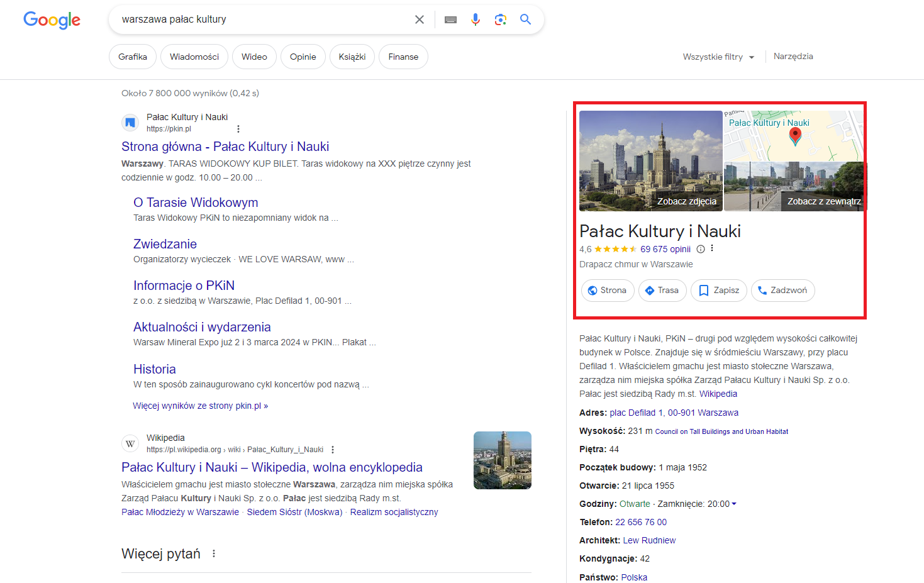924x583 pixels.
Task: Click the Zobacz zdjęcia photo thumbnail
Action: point(650,160)
